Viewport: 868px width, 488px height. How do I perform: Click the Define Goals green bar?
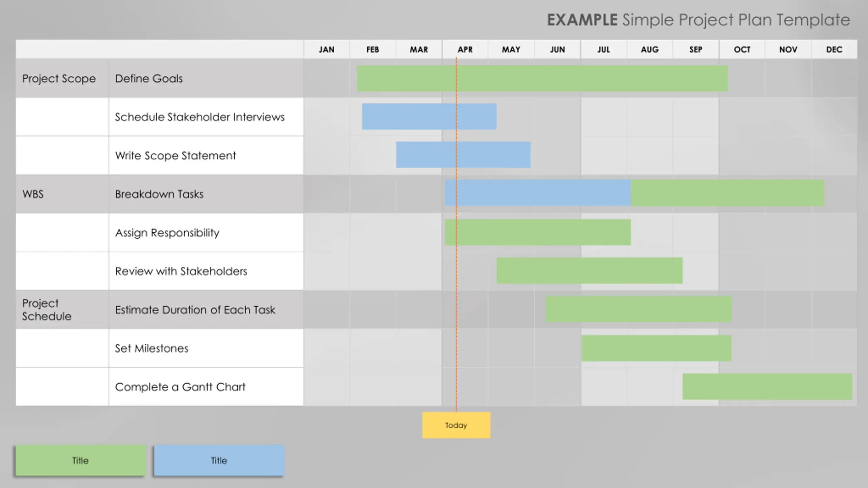(x=542, y=78)
